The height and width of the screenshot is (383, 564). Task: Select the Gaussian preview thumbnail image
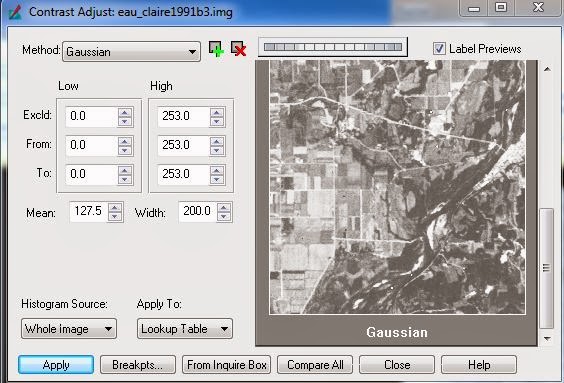[x=397, y=187]
